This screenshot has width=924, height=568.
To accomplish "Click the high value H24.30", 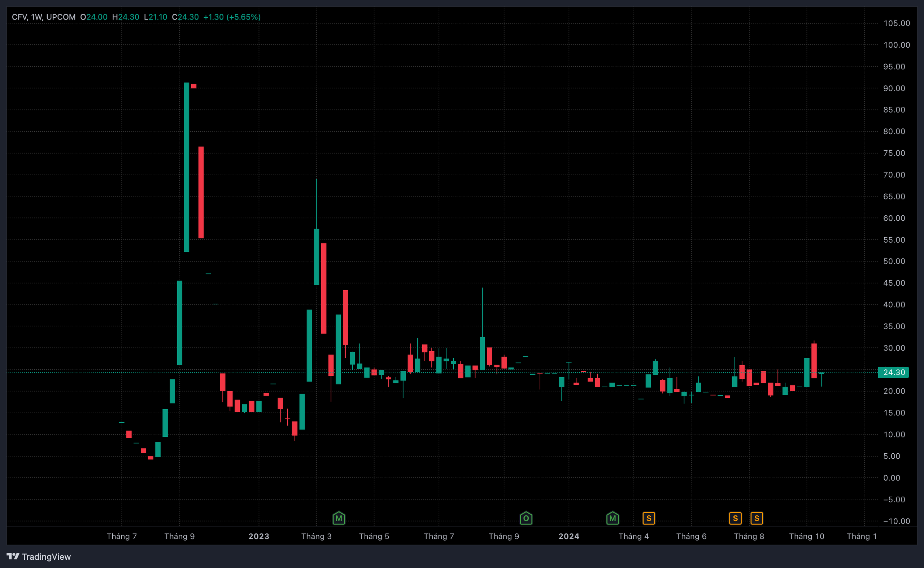I will point(126,17).
